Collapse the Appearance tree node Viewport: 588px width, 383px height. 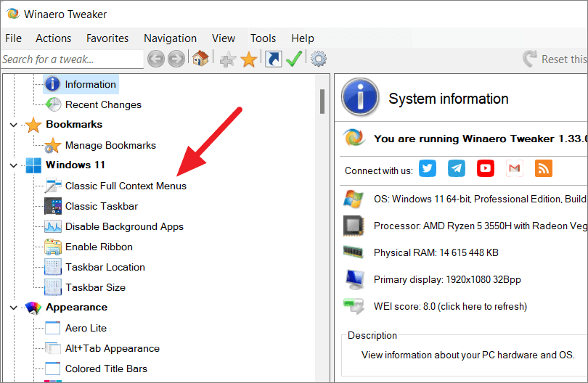14,308
